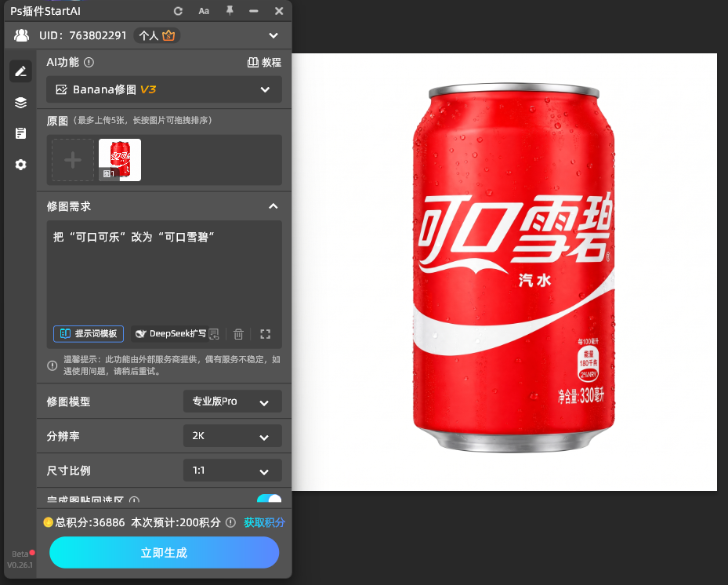Clear the prompt with trash icon
Viewport: 728px width, 585px height.
pos(238,334)
